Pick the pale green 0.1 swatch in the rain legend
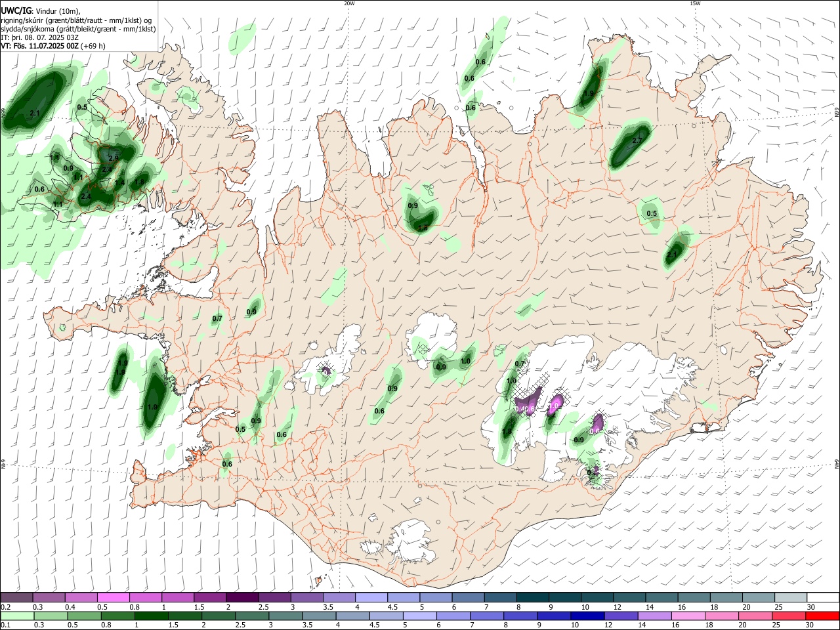The height and width of the screenshot is (630, 840). pos(16,616)
